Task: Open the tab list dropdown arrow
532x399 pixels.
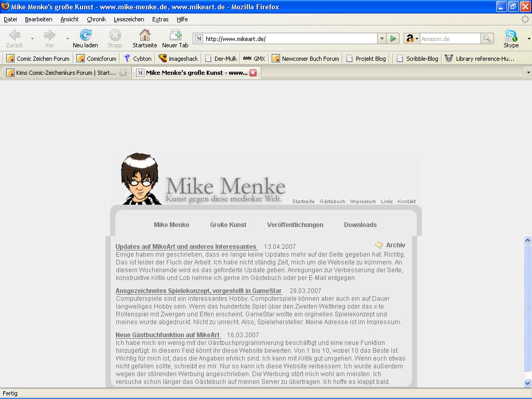Action: click(528, 73)
